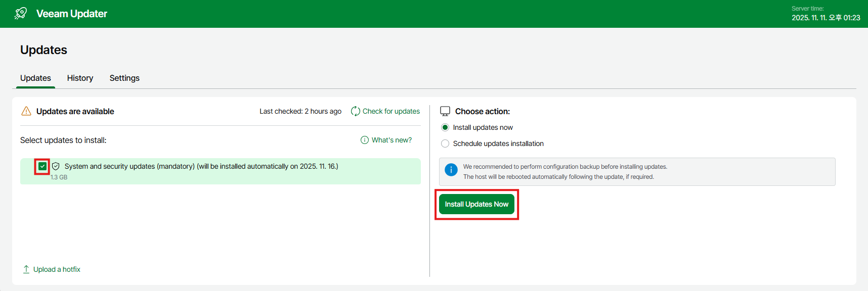Image resolution: width=868 pixels, height=291 pixels.
Task: Open the History tab
Action: pyautogui.click(x=80, y=78)
